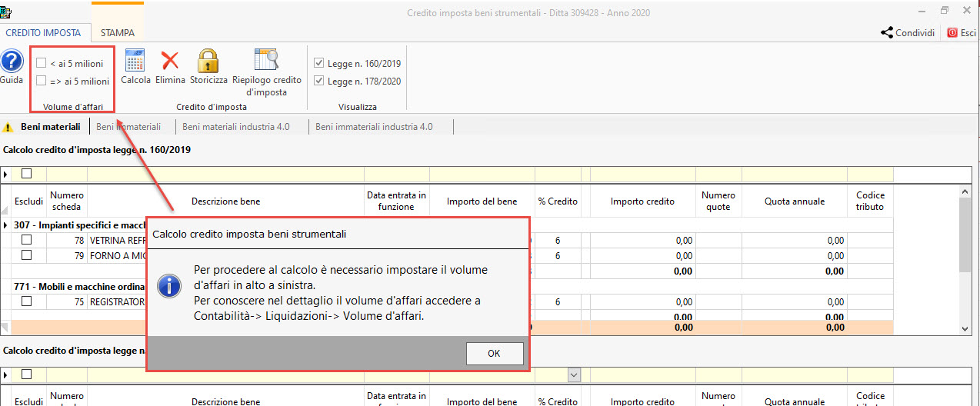Click the Elimina red X icon
980x406 pixels.
coord(170,61)
